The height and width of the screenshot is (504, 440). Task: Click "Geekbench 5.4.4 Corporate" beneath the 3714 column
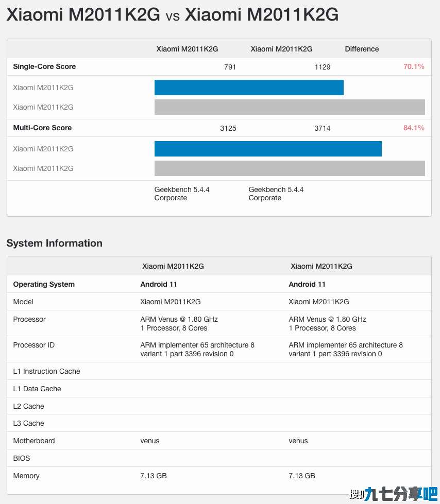[276, 194]
